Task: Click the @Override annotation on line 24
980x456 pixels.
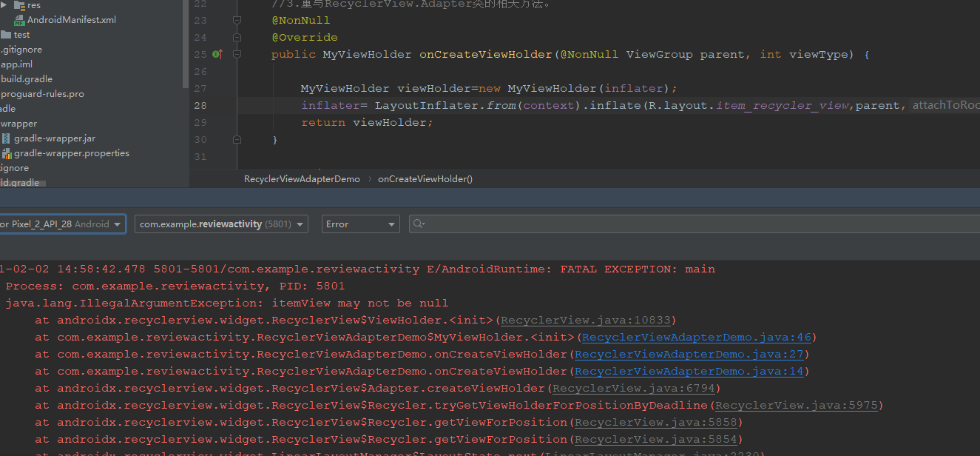Action: coord(305,37)
